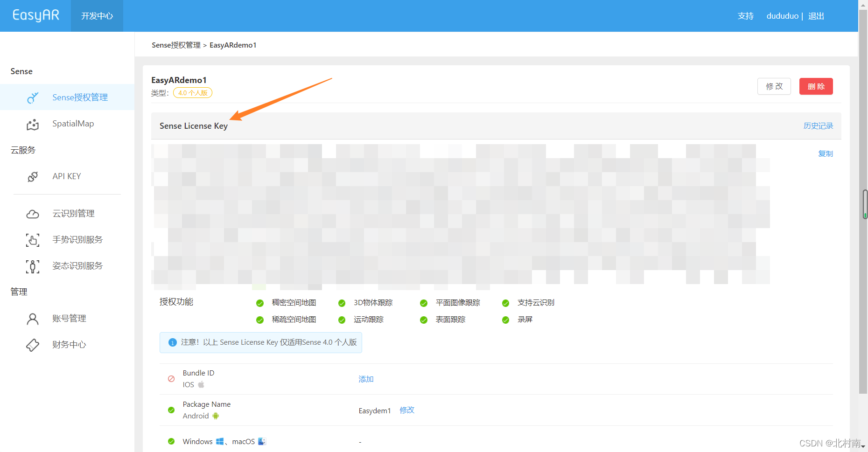This screenshot has width=868, height=452.
Task: Click the green check beside 3D物体跟踪
Action: (342, 303)
